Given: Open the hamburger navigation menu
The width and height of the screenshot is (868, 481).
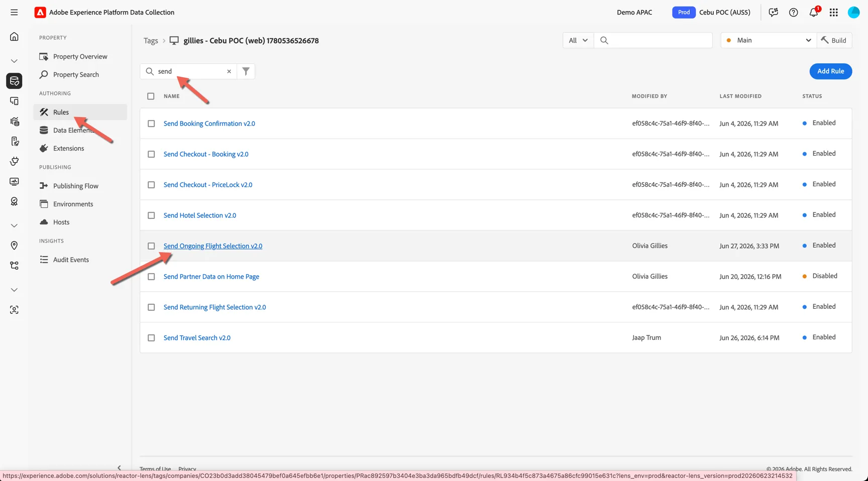Looking at the screenshot, I should 14,12.
